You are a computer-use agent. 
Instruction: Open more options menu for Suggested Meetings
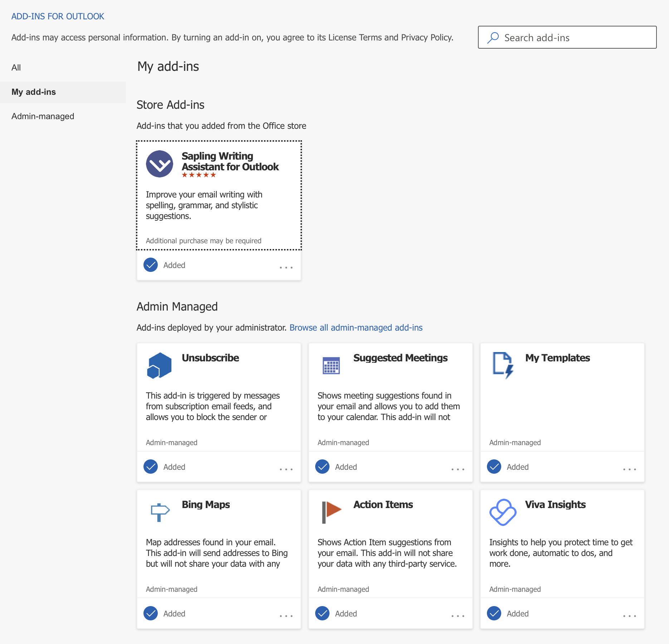[458, 469]
